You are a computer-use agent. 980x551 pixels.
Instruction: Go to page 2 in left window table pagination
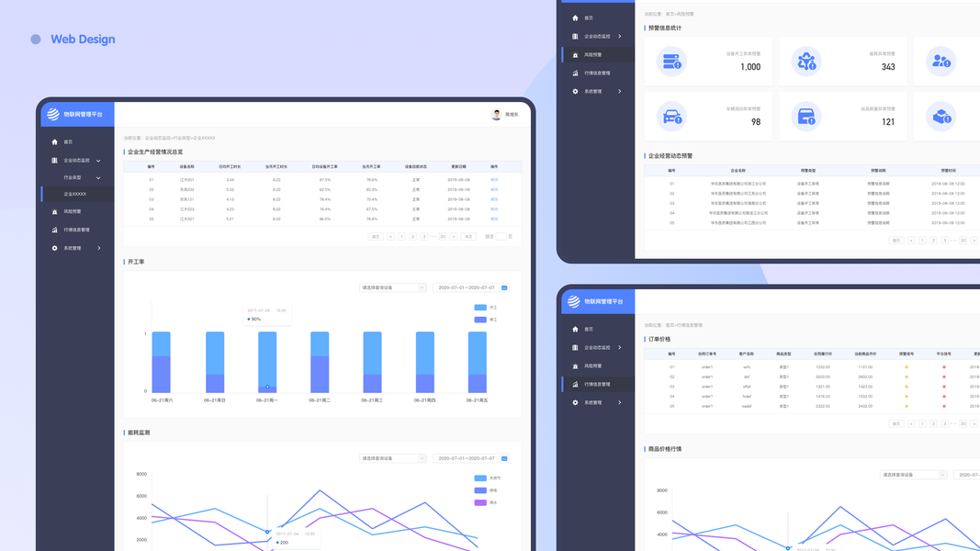click(412, 237)
